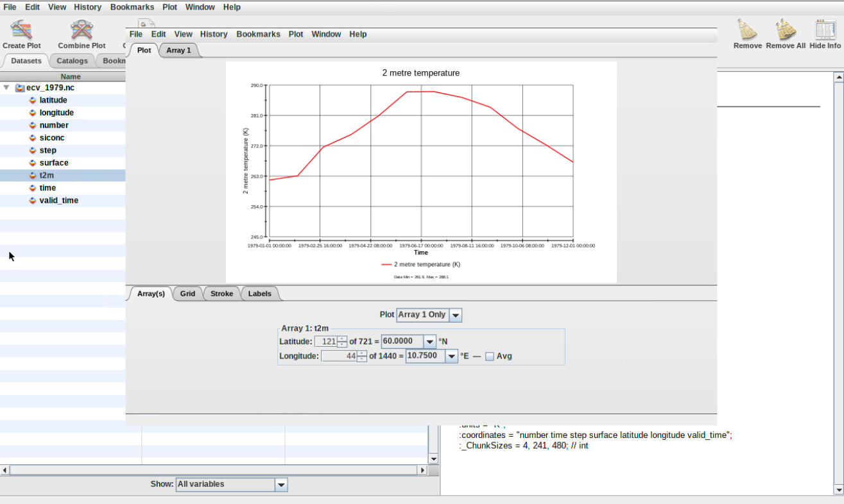The height and width of the screenshot is (504, 844).
Task: Click the icon beside the step variable
Action: click(33, 150)
